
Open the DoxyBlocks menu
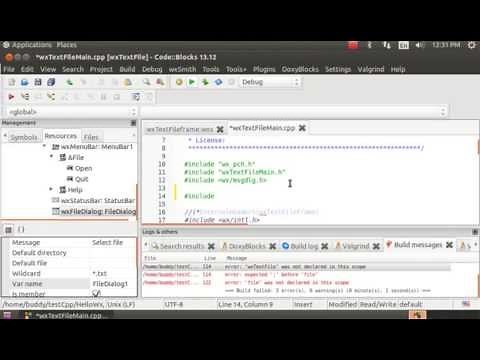pyautogui.click(x=300, y=69)
